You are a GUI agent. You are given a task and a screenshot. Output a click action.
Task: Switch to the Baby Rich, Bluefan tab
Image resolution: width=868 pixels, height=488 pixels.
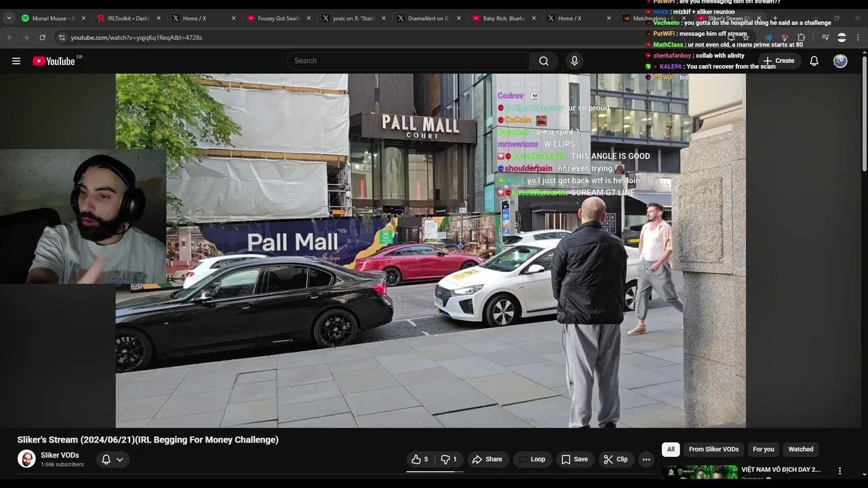[504, 18]
